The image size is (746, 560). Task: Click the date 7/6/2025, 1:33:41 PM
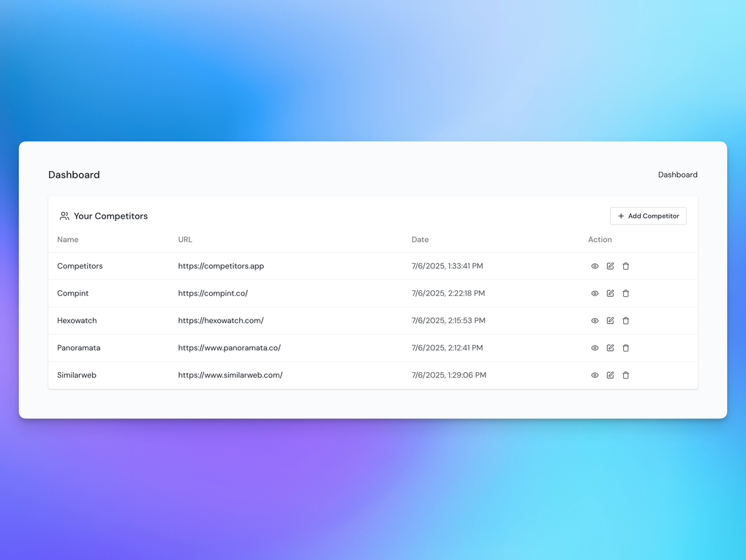[x=447, y=265]
